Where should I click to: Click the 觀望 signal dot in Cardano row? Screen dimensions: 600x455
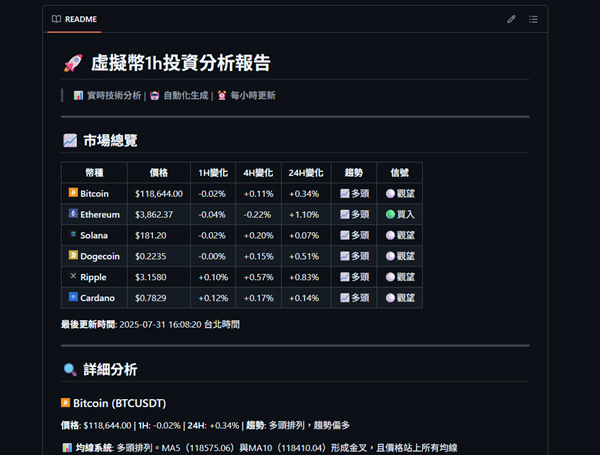coord(390,298)
